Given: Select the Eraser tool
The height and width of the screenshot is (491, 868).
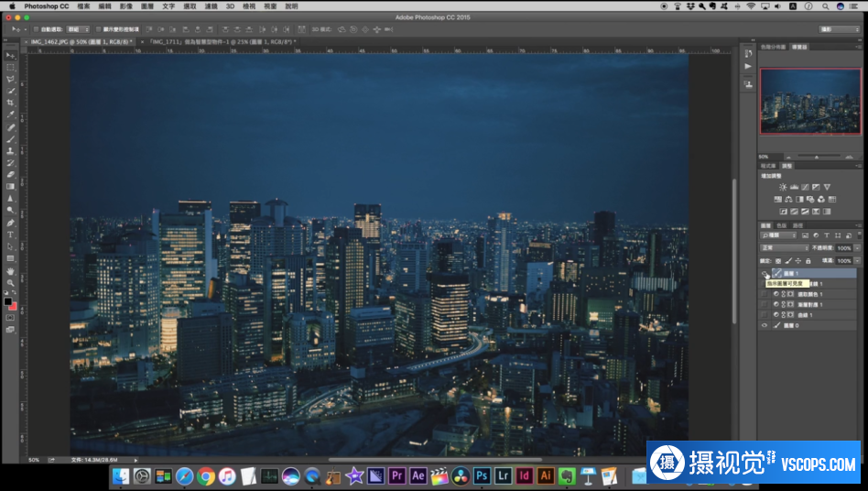Looking at the screenshot, I should pyautogui.click(x=10, y=174).
